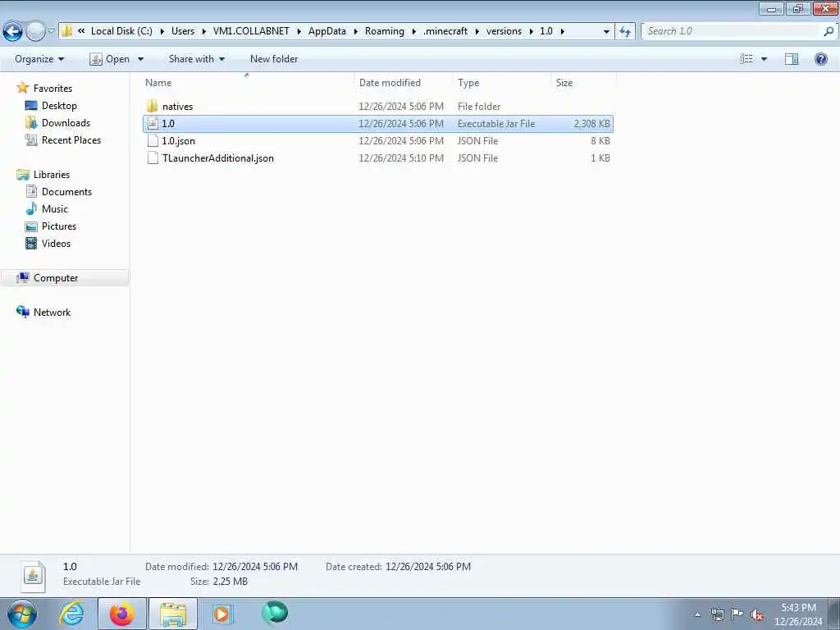
Task: Click the muted volume tray icon
Action: tap(757, 614)
